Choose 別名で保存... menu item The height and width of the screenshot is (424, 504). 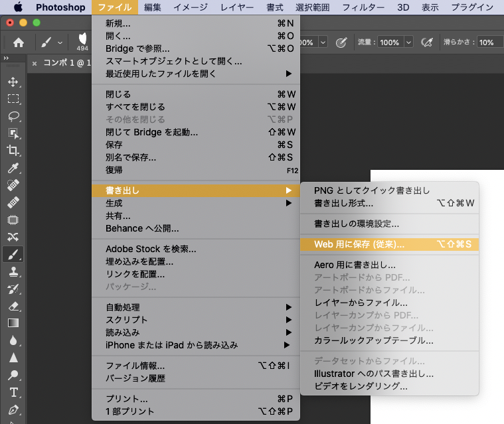point(196,157)
